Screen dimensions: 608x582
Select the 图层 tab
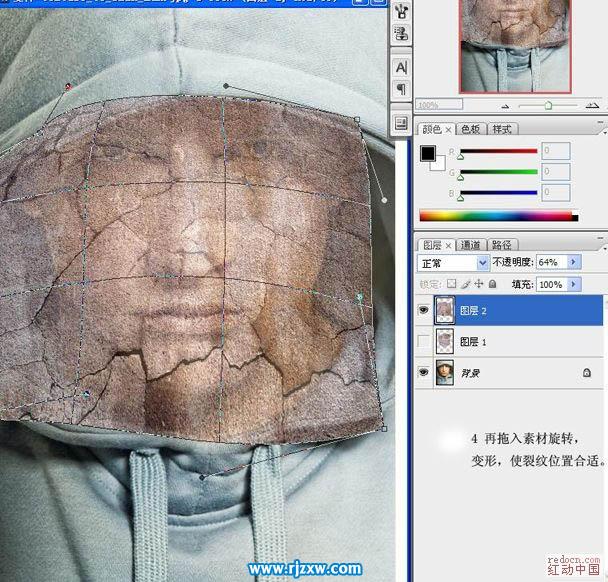432,245
